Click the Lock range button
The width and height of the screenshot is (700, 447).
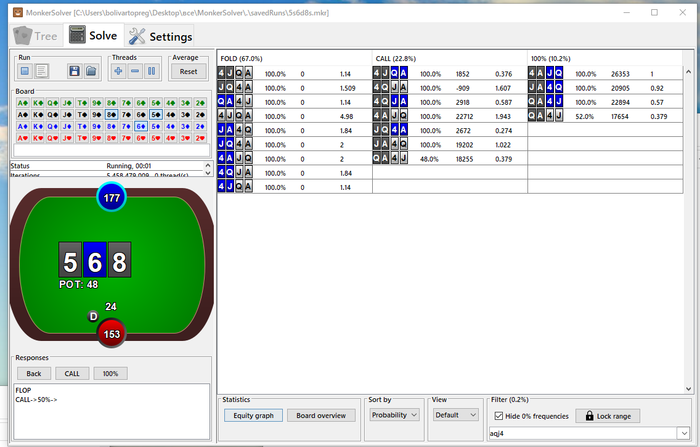point(608,416)
